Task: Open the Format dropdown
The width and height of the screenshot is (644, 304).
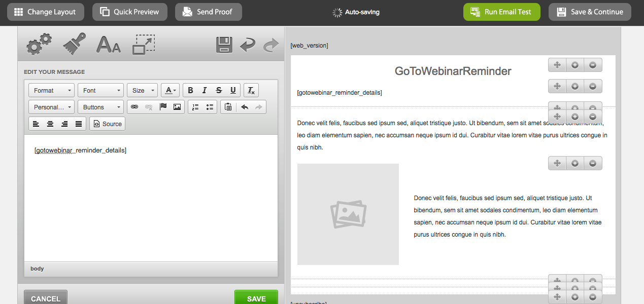Action: click(52, 90)
